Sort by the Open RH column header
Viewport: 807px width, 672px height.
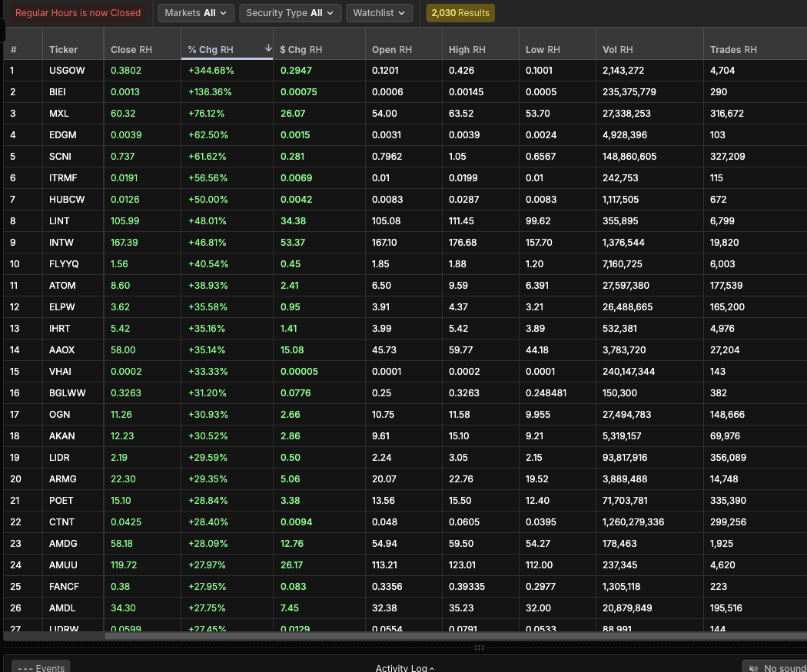pyautogui.click(x=392, y=50)
